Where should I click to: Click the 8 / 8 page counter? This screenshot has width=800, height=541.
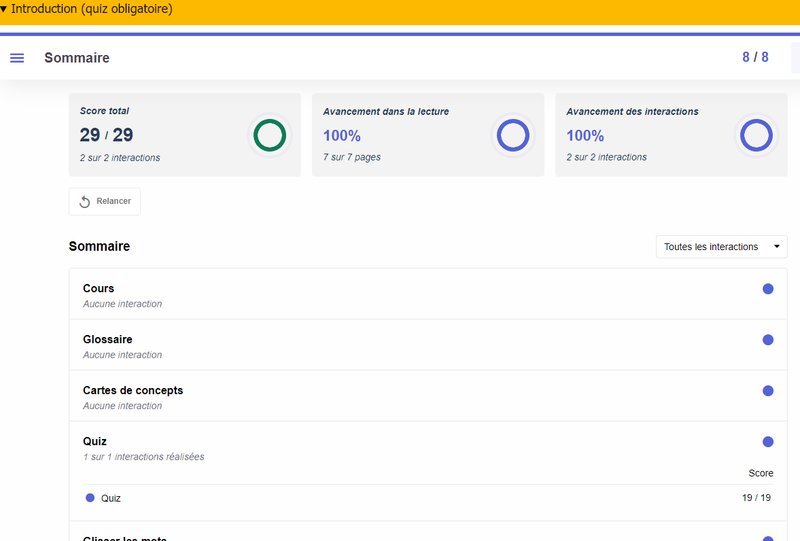coord(755,57)
